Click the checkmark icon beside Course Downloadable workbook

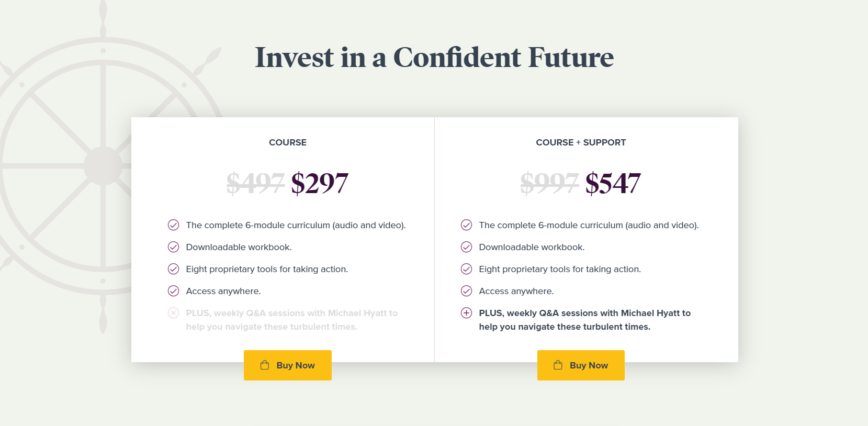pyautogui.click(x=173, y=247)
